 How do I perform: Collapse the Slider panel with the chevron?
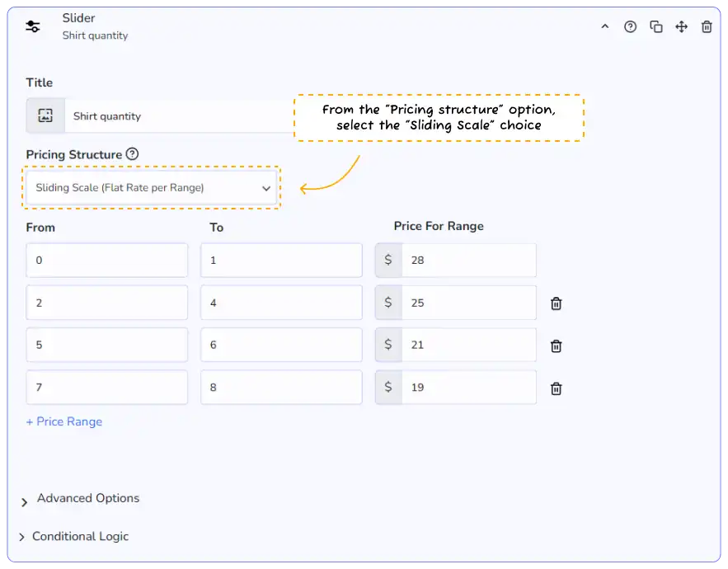(x=605, y=27)
